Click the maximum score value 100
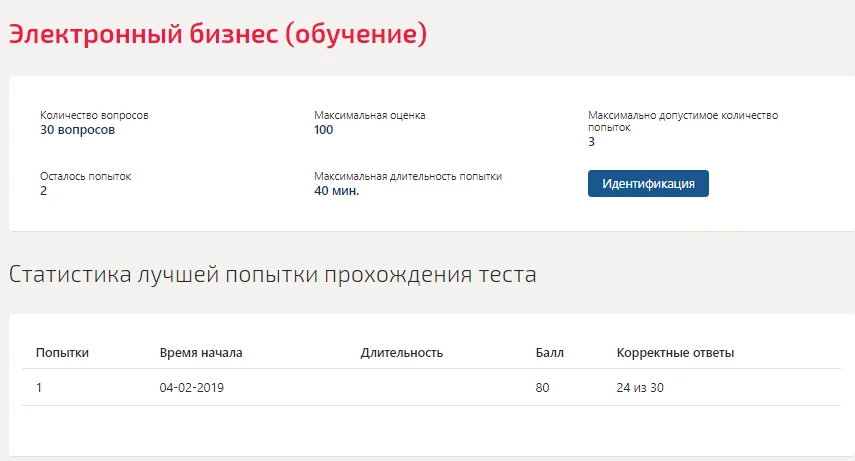 click(323, 130)
